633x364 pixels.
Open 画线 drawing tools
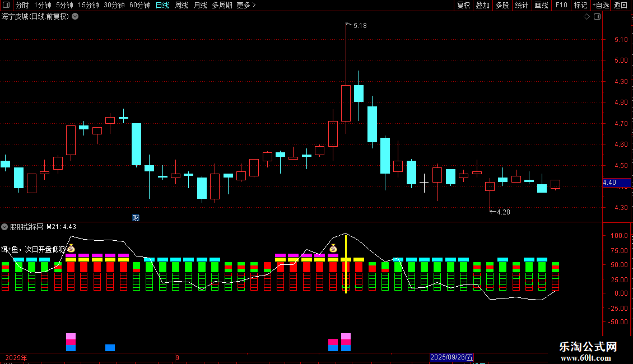click(x=541, y=5)
